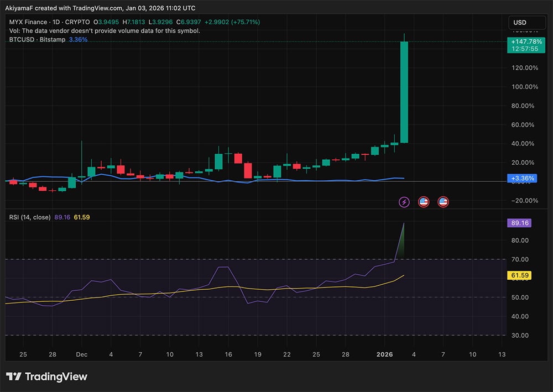Click the countdown timer showing 12:57:55
The width and height of the screenshot is (553, 392).
point(526,49)
